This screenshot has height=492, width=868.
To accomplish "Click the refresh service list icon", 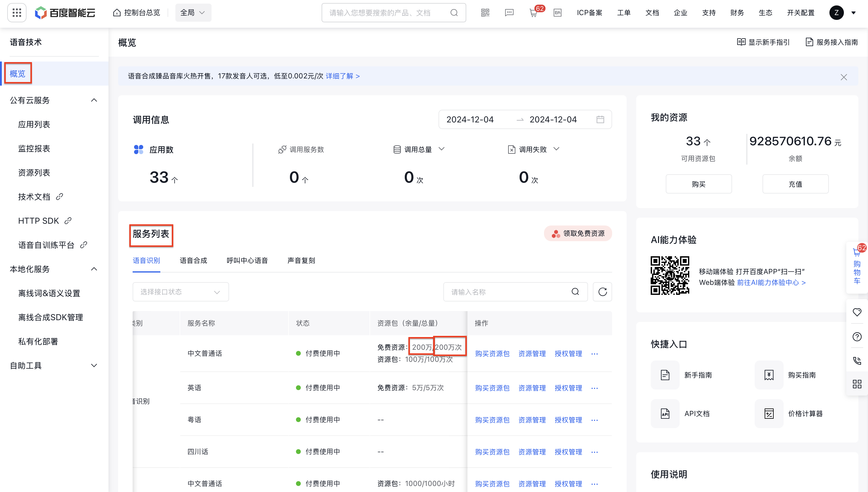I will (602, 292).
